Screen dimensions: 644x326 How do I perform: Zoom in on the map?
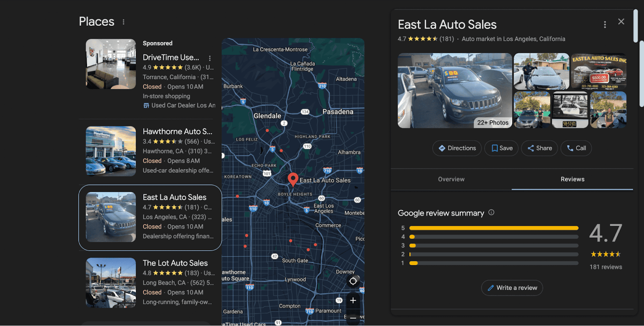(353, 301)
